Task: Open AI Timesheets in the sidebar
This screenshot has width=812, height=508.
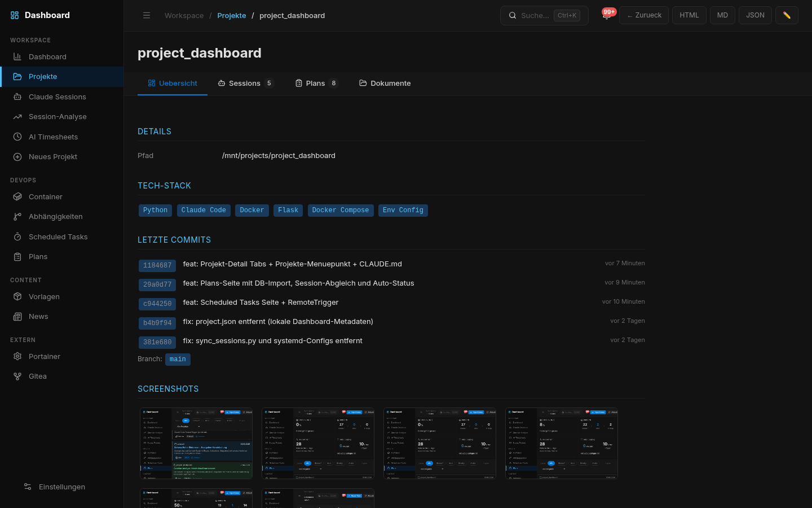Action: coord(54,137)
